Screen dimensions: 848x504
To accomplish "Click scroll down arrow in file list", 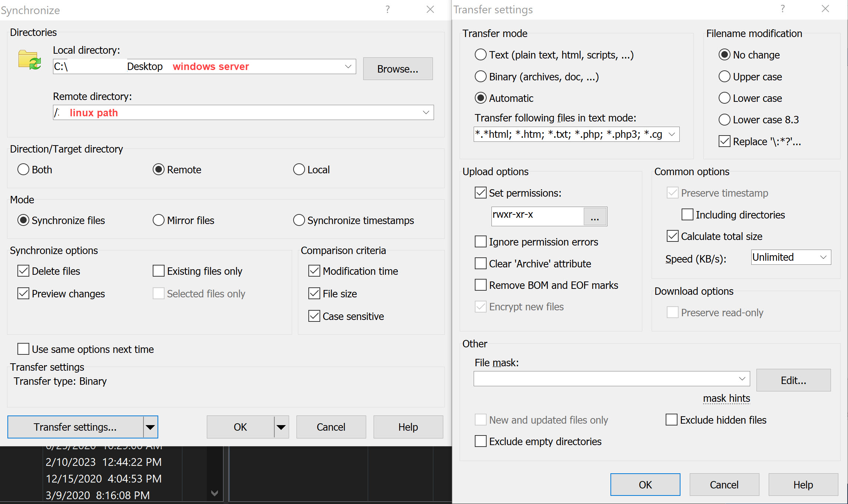I will [x=214, y=493].
